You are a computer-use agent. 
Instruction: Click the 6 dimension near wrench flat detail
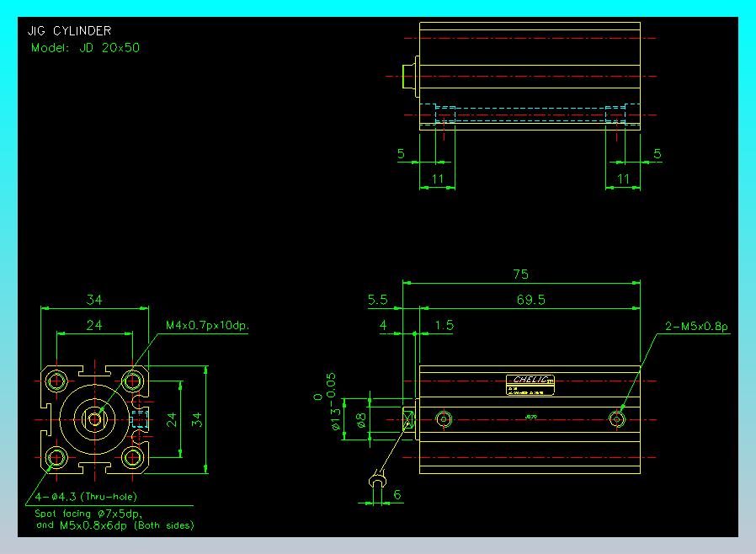[397, 496]
